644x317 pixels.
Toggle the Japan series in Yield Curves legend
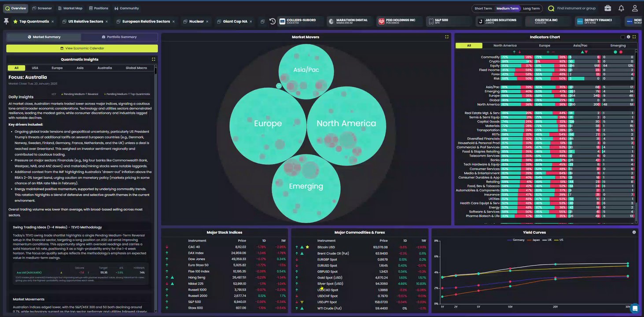(533, 240)
